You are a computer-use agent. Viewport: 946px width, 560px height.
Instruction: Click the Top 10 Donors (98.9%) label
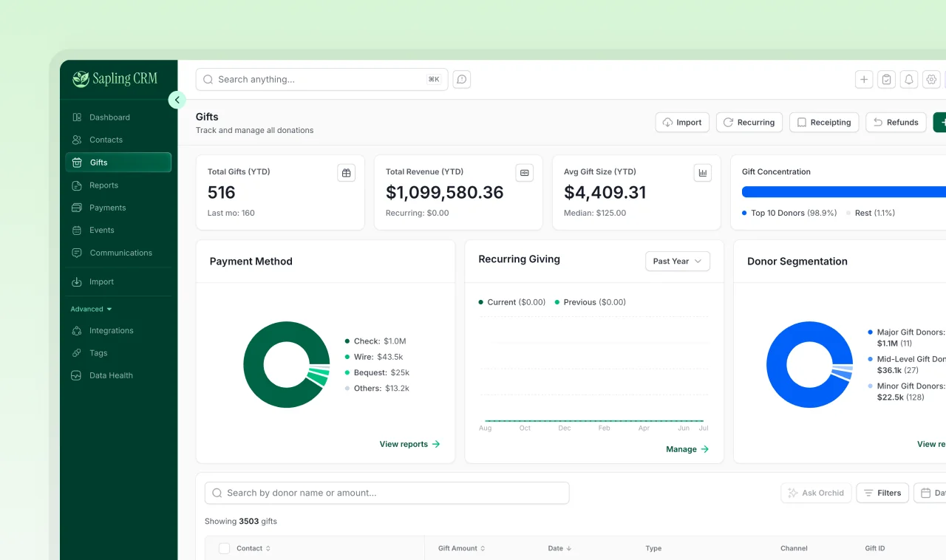click(794, 213)
